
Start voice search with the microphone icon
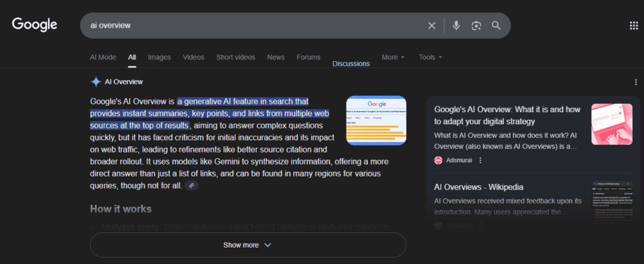pyautogui.click(x=456, y=25)
